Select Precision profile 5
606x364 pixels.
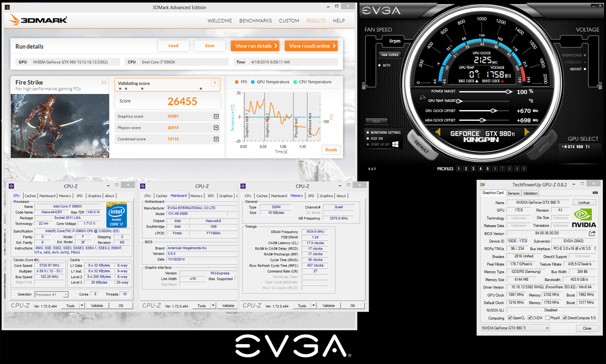488,169
